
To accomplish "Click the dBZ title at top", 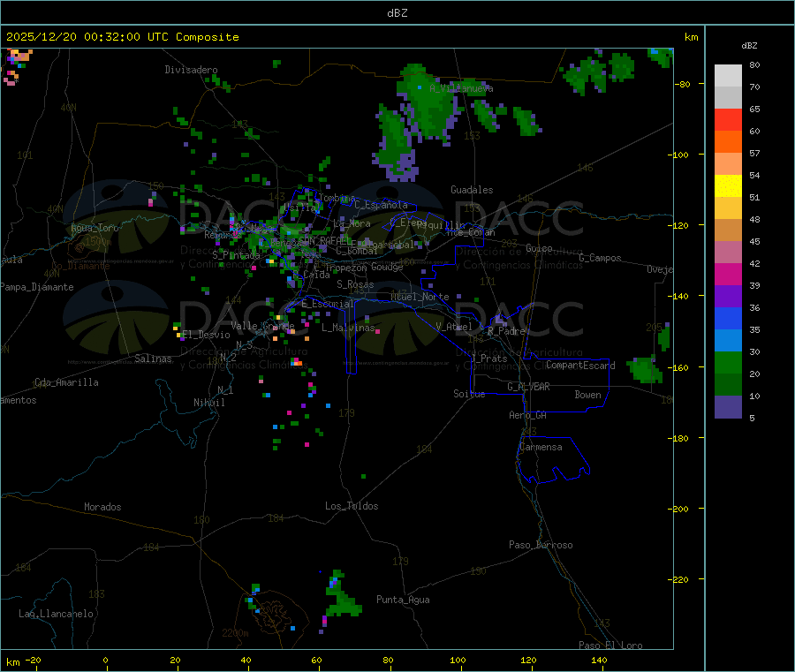I will (x=397, y=13).
